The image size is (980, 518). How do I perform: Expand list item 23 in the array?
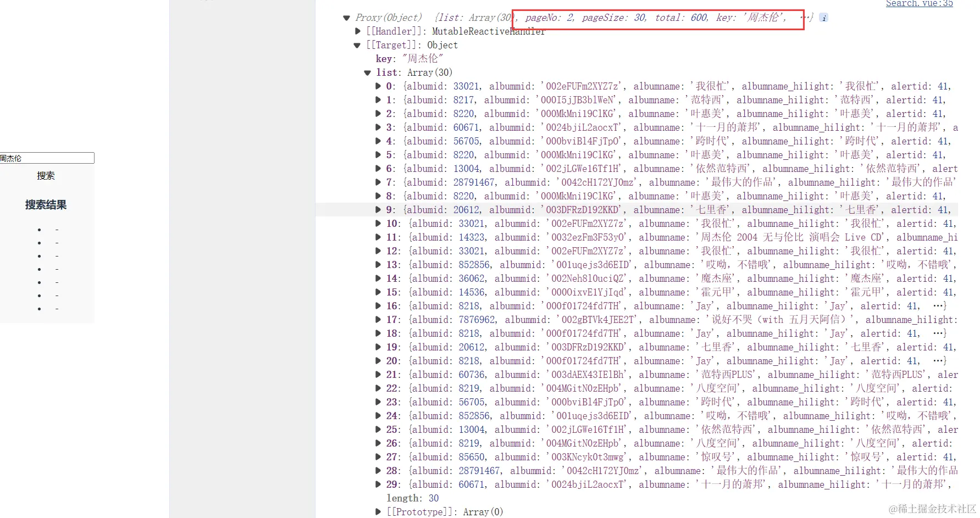click(x=378, y=402)
